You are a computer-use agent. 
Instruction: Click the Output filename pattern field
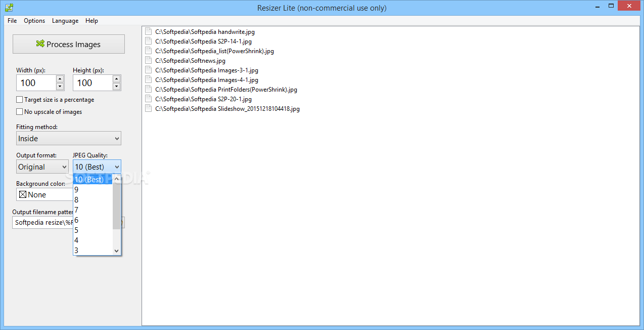[x=42, y=223]
